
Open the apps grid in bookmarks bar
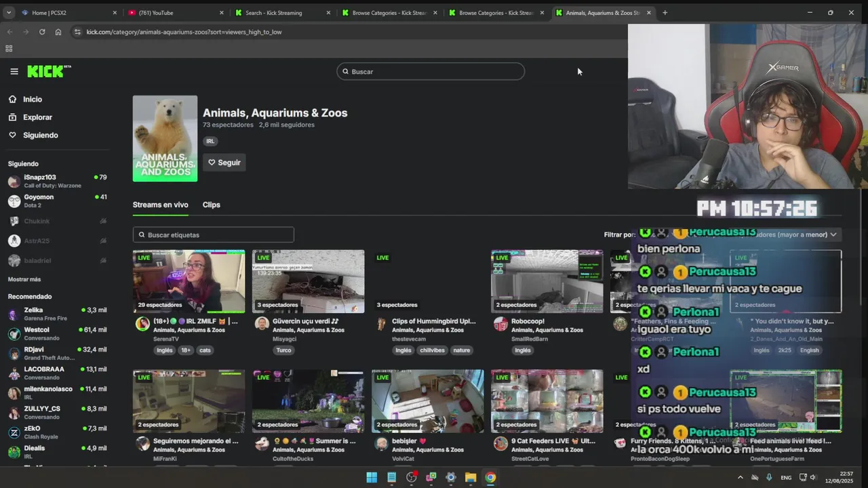(x=9, y=49)
